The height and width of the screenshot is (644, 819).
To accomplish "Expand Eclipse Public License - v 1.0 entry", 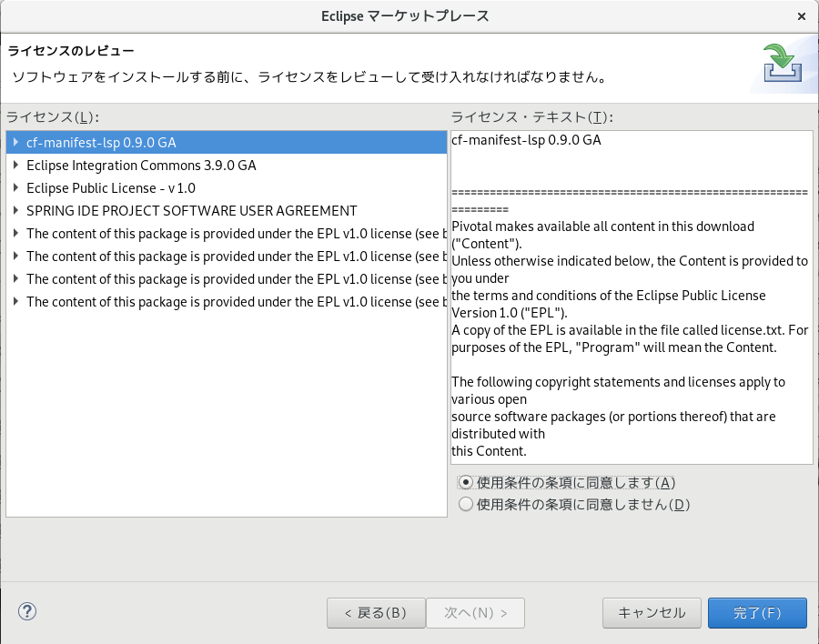I will tap(15, 187).
